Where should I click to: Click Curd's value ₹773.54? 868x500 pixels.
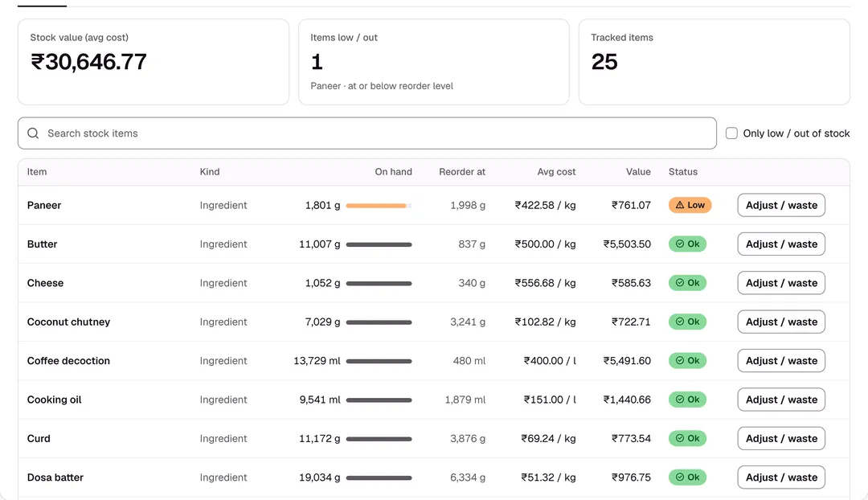(631, 438)
